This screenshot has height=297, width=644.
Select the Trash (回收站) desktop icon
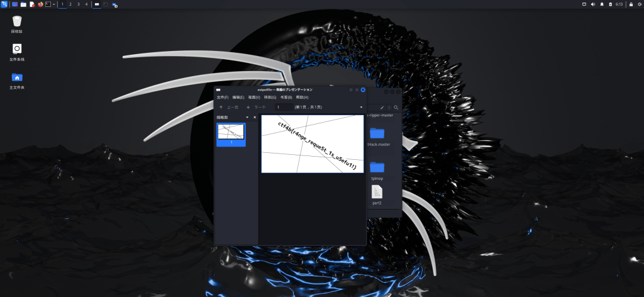(x=17, y=25)
